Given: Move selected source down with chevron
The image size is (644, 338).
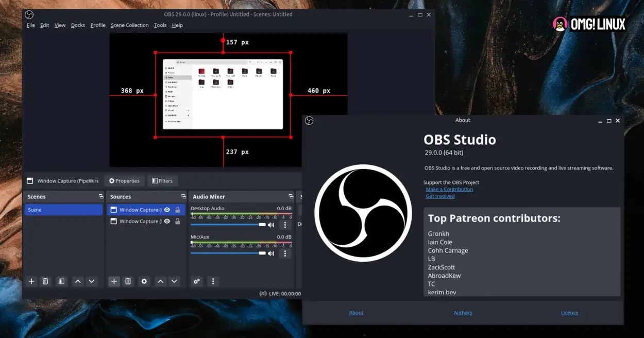Looking at the screenshot, I should pyautogui.click(x=175, y=281).
